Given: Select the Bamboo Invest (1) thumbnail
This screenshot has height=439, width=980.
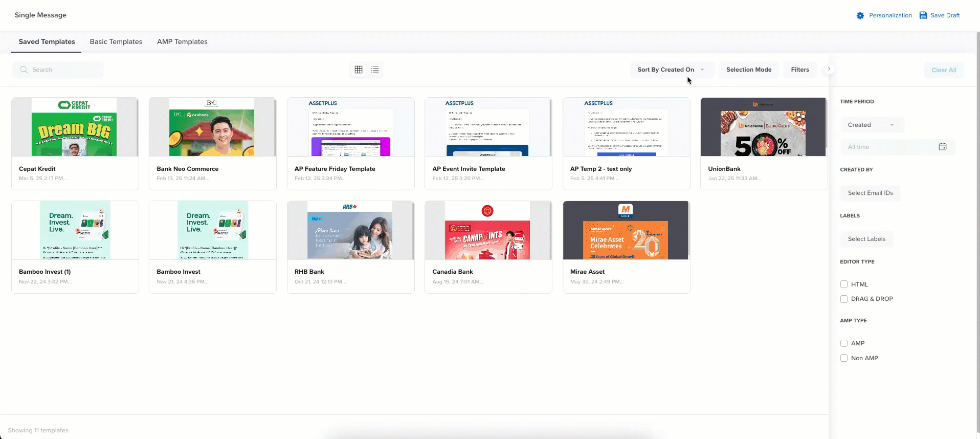Looking at the screenshot, I should pos(75,230).
